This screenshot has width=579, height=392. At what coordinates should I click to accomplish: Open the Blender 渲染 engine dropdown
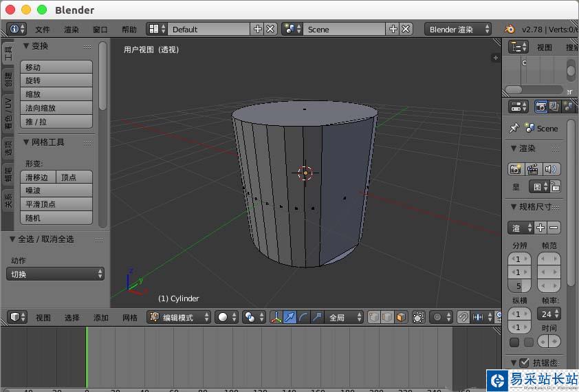click(459, 29)
